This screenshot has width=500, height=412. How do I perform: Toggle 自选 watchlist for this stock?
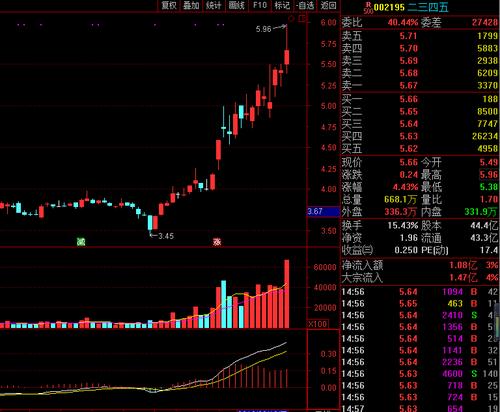pyautogui.click(x=305, y=5)
